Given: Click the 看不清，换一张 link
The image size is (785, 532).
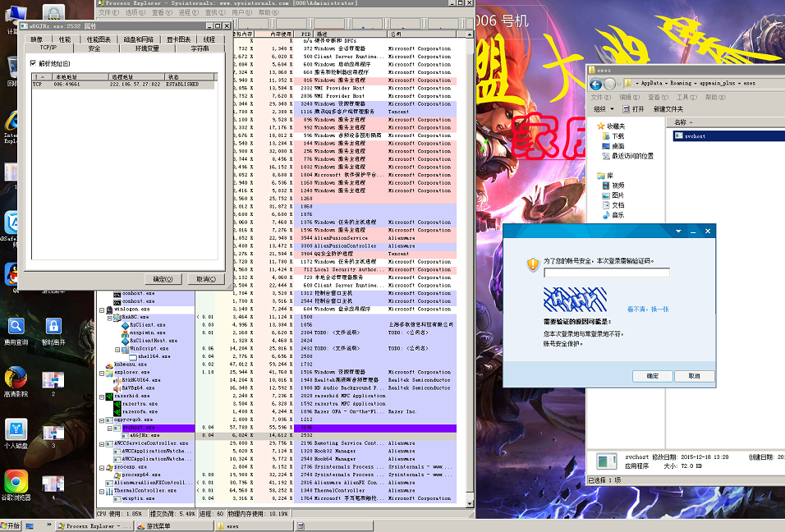Looking at the screenshot, I should pyautogui.click(x=648, y=310).
